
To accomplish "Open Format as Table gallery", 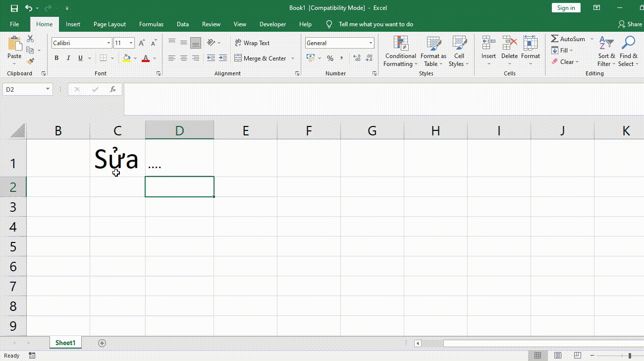I will [433, 51].
